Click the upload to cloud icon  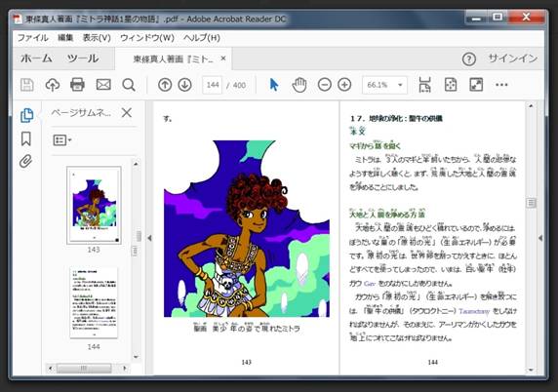click(x=53, y=85)
